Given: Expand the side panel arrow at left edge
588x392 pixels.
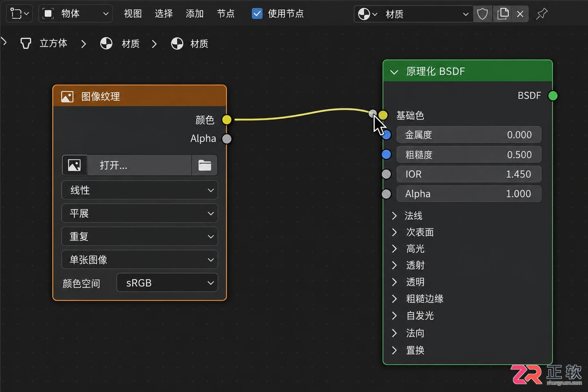Looking at the screenshot, I should coord(4,41).
